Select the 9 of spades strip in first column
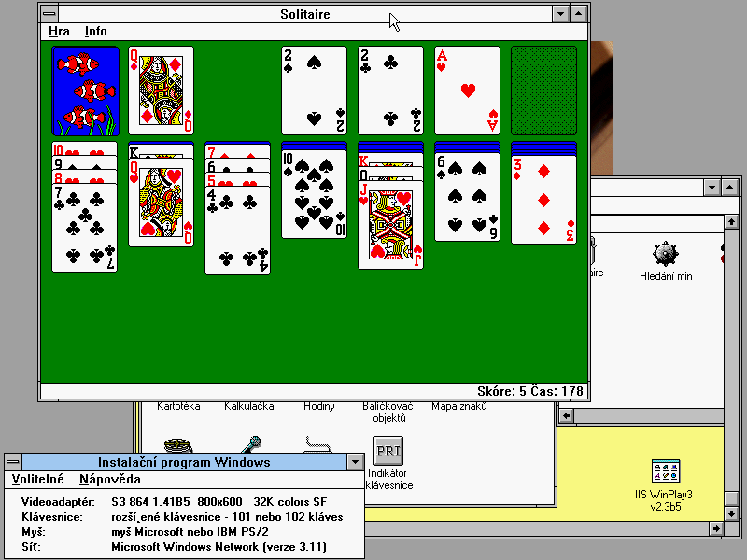 (x=84, y=162)
